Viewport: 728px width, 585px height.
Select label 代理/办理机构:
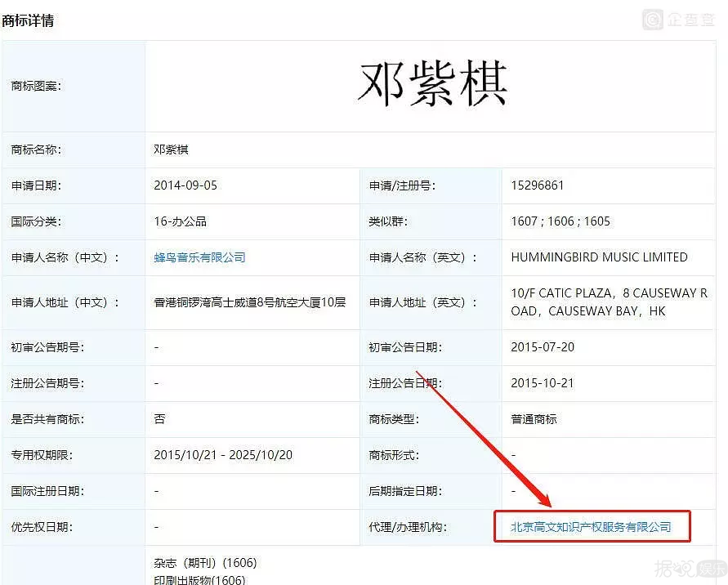408,527
